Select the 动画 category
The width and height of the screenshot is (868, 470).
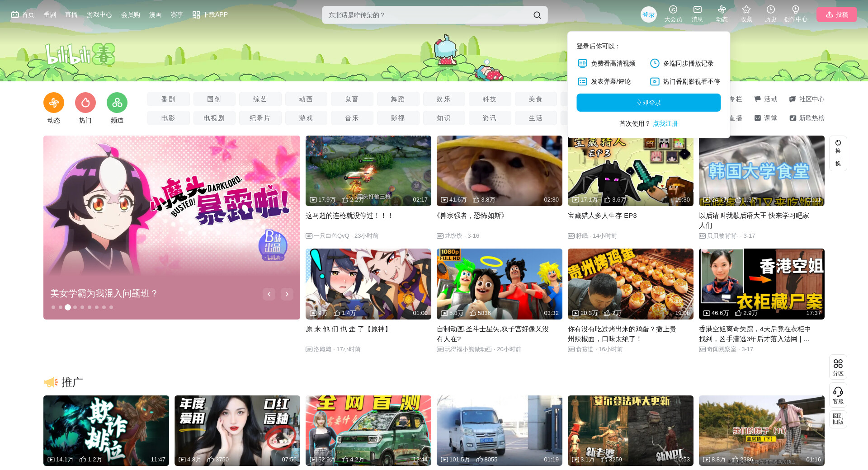pyautogui.click(x=306, y=99)
